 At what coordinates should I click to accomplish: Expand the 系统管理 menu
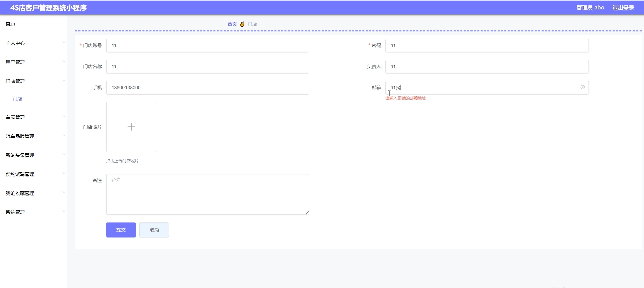[33, 212]
